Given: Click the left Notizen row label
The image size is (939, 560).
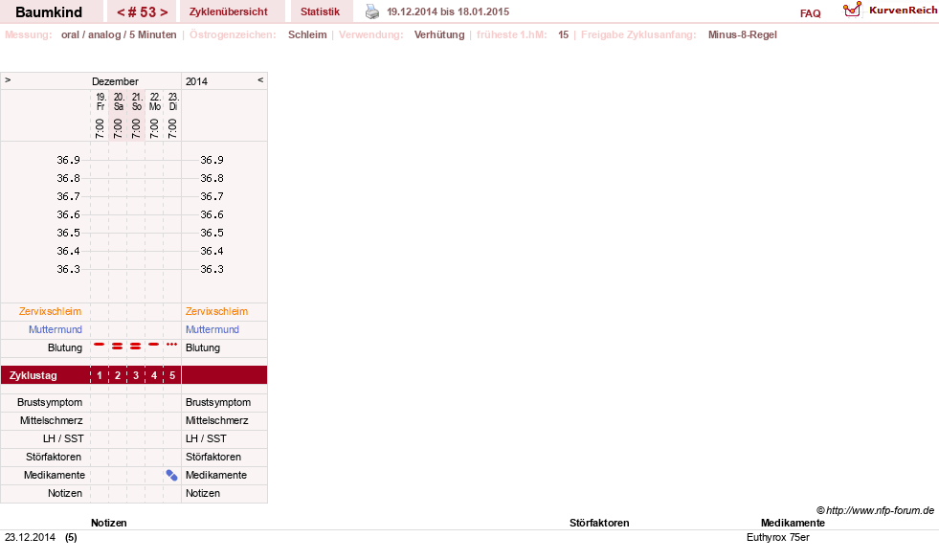Looking at the screenshot, I should (x=65, y=493).
